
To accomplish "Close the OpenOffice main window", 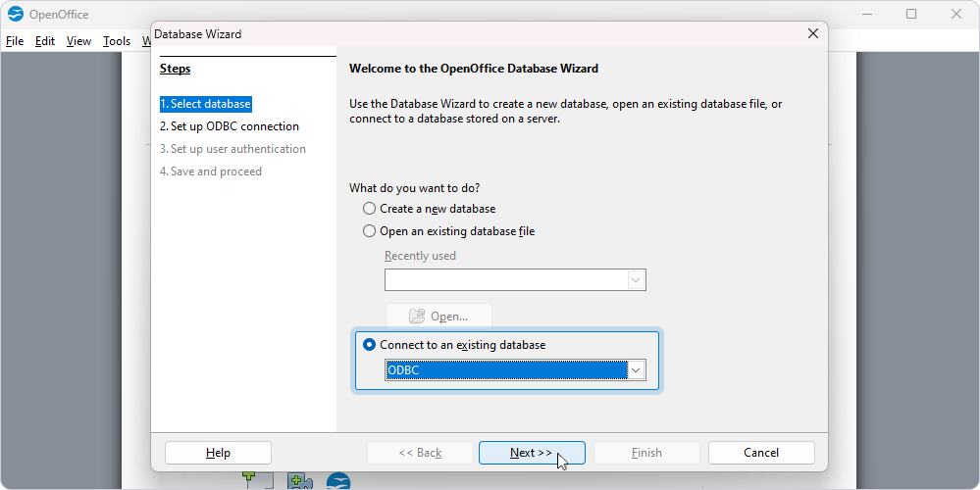I will pos(955,14).
